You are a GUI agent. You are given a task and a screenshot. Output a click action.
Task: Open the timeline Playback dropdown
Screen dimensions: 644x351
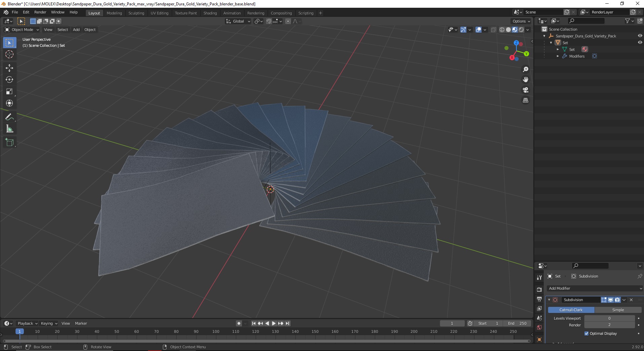tap(27, 323)
